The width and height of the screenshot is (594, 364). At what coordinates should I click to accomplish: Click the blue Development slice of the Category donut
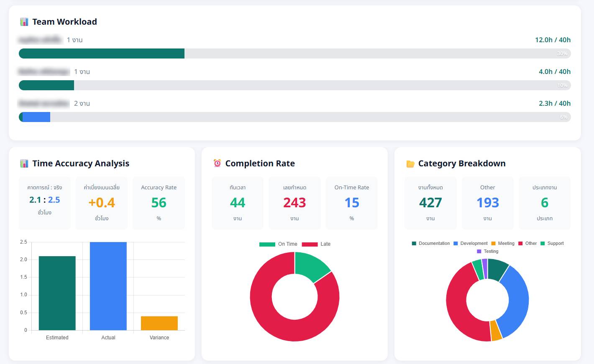[516, 301]
